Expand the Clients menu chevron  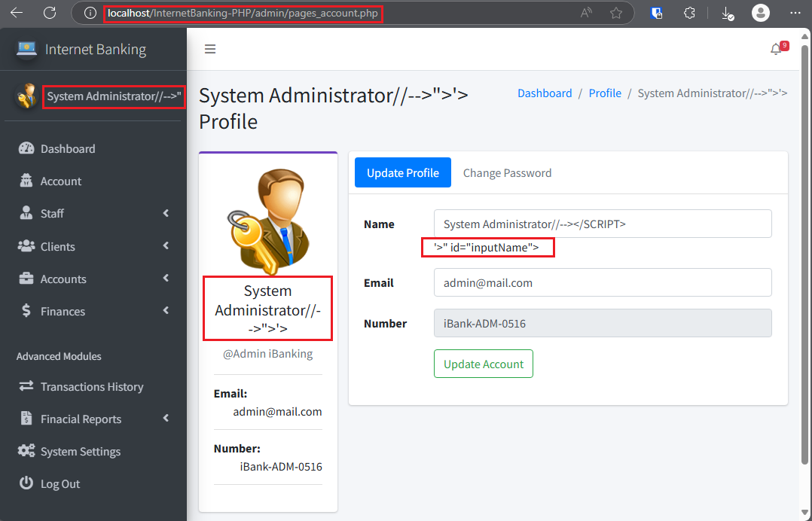166,245
